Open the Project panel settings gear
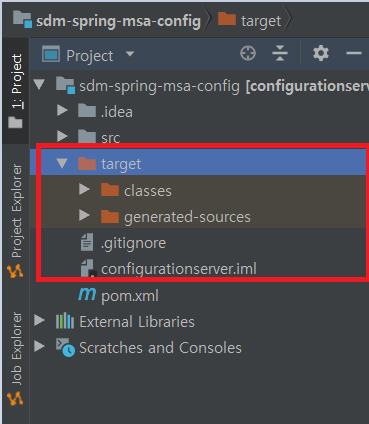This screenshot has width=369, height=424. click(321, 53)
